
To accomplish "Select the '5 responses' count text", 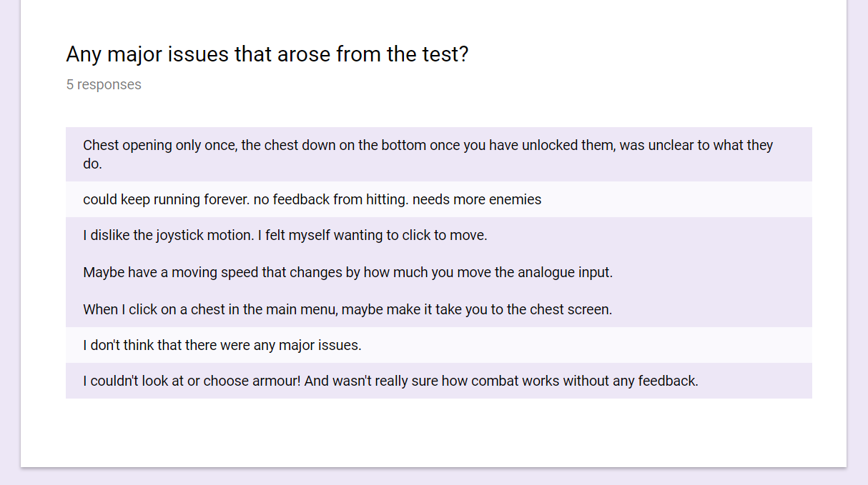I will click(x=104, y=84).
